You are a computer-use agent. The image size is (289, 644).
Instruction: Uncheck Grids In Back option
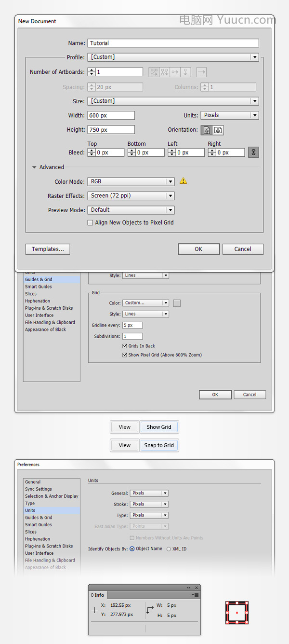tap(125, 346)
